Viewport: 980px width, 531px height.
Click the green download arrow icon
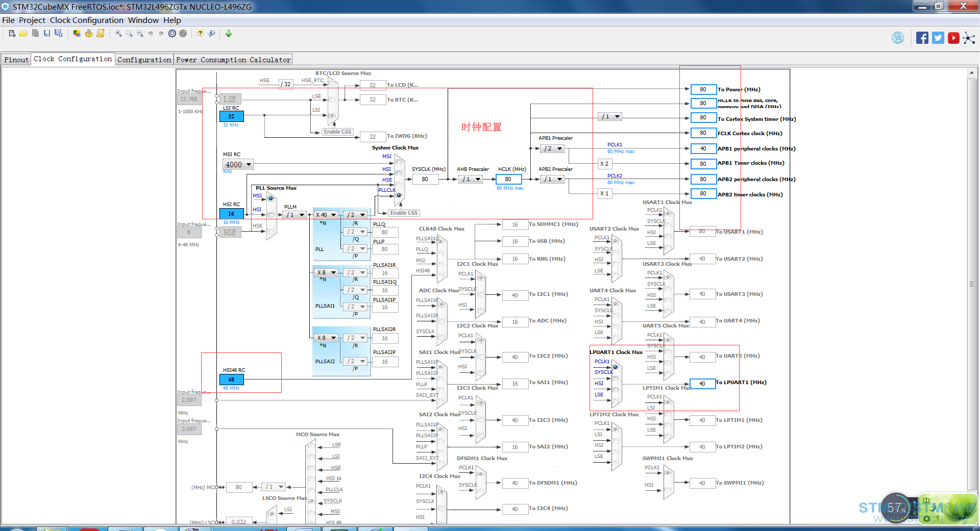coord(229,34)
